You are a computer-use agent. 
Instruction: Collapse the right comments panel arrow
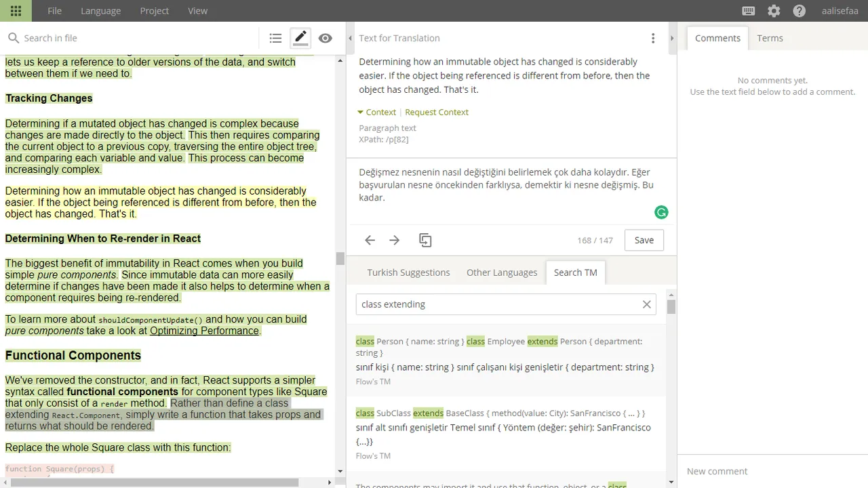(672, 38)
